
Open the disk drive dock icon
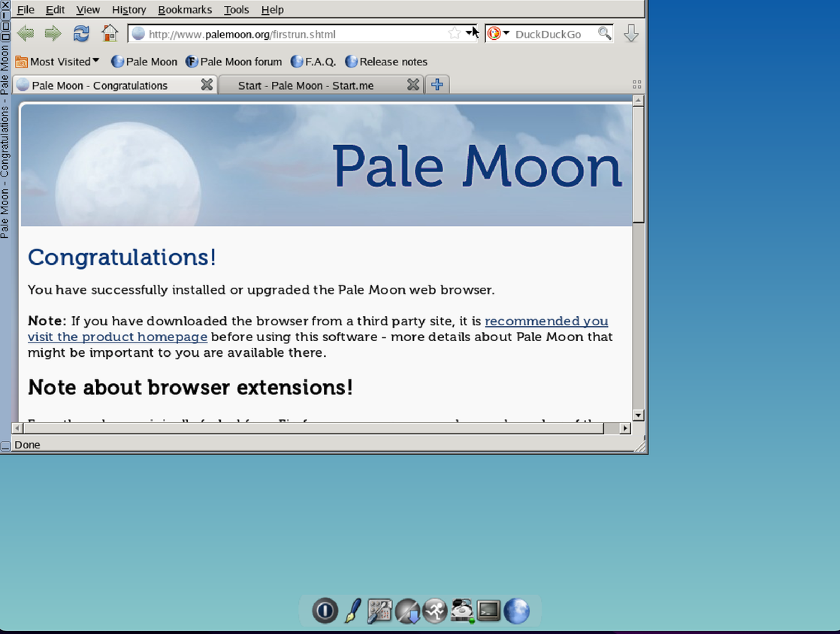pos(462,611)
